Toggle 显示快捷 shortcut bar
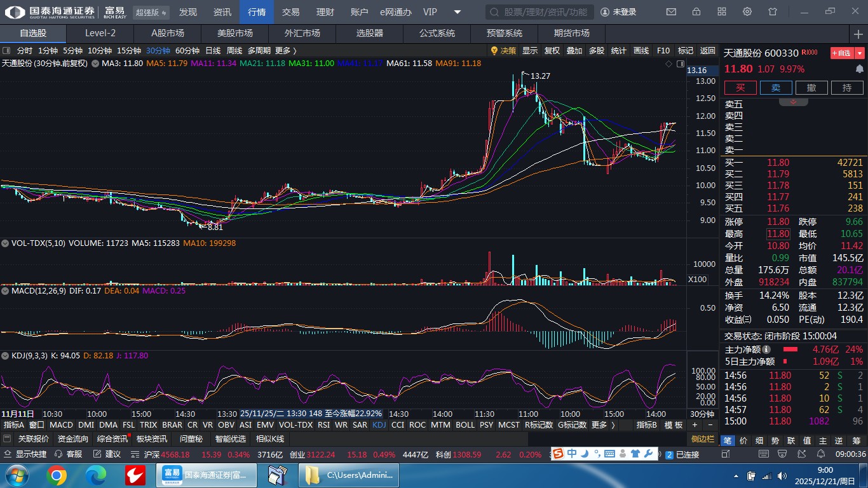This screenshot has width=868, height=488. point(8,454)
